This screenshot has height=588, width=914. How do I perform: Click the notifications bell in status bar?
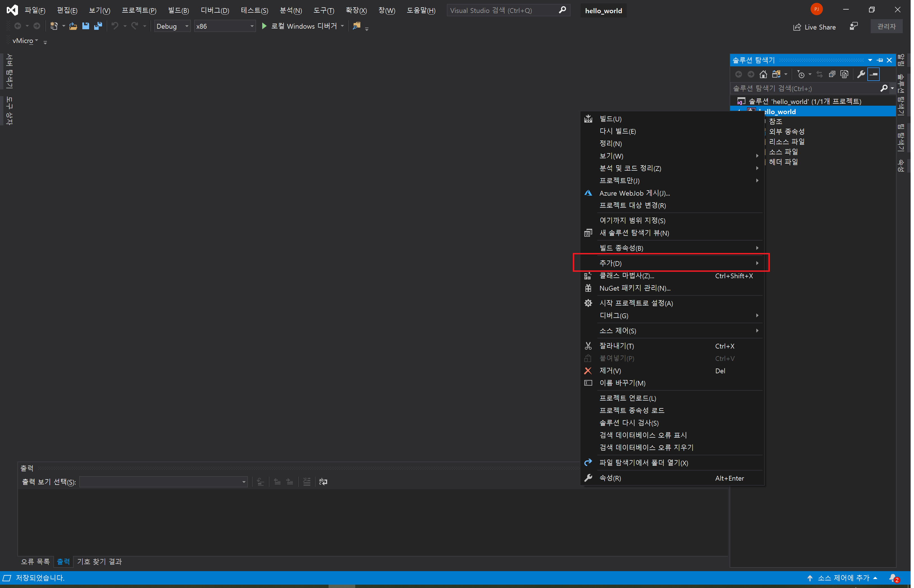(x=893, y=578)
